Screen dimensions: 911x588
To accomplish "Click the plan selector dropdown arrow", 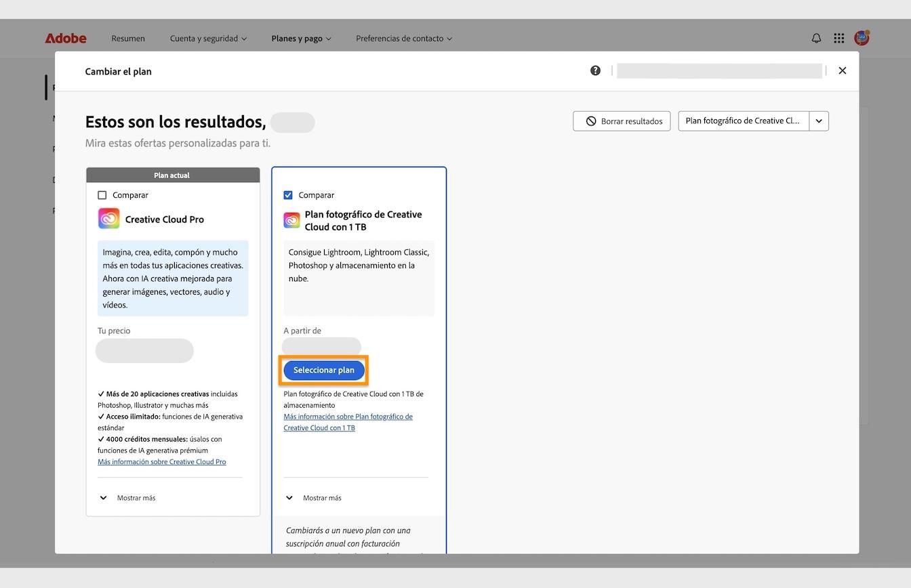I will 819,121.
